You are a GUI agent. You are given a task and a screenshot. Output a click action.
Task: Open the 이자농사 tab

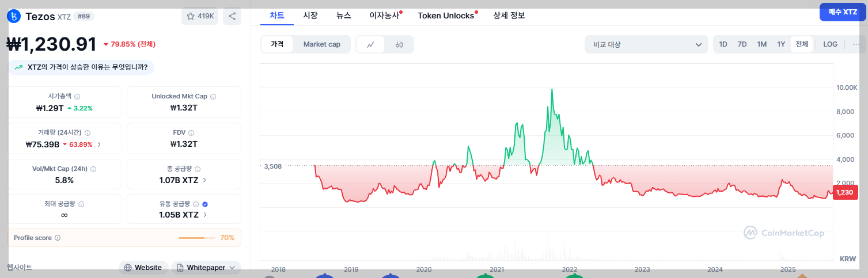(384, 16)
